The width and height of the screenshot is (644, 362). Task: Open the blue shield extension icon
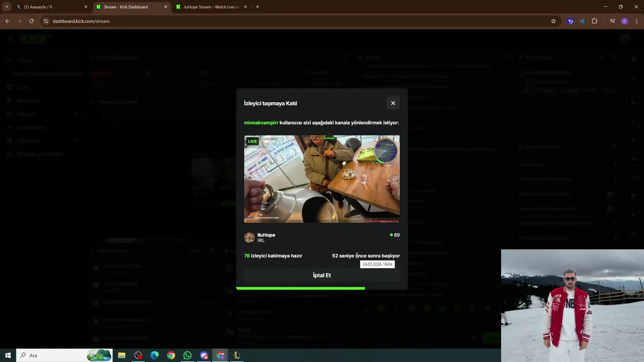tap(570, 21)
